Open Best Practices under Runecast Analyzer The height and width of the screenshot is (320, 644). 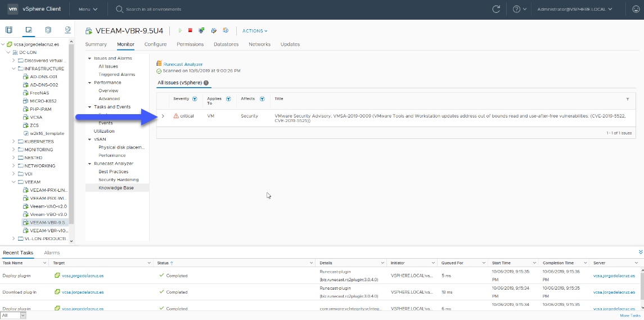click(114, 172)
